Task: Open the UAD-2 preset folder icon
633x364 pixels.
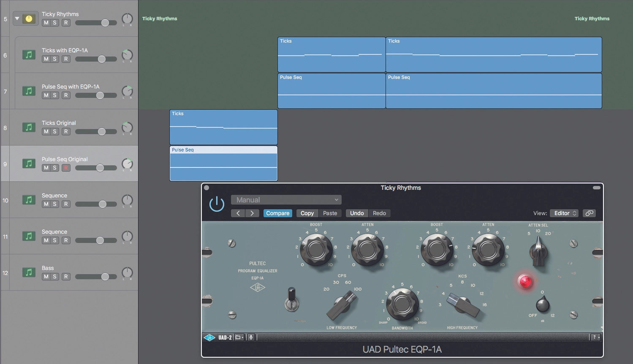Action: click(x=239, y=337)
